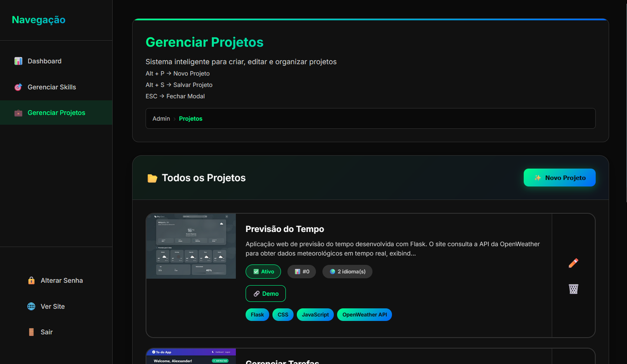Click the OpenWeather API technology tag

click(x=364, y=315)
